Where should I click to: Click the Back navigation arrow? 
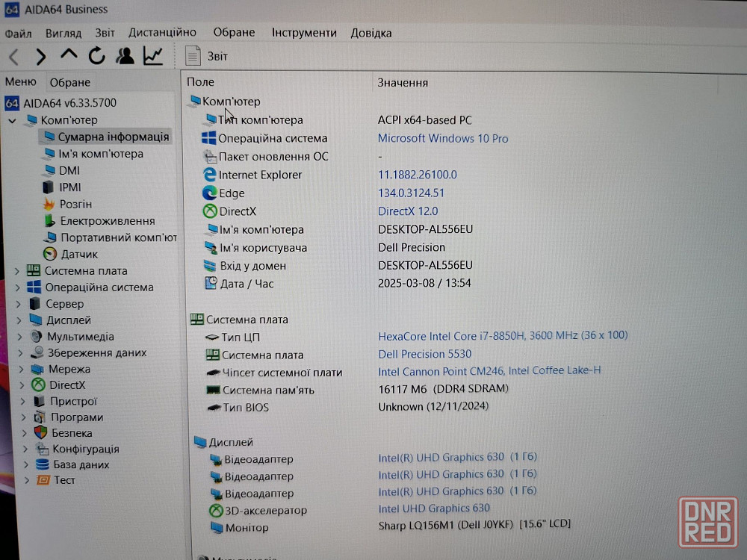(13, 57)
